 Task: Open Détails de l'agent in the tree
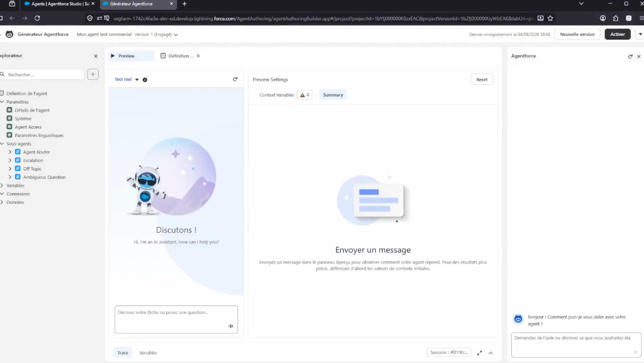click(32, 110)
